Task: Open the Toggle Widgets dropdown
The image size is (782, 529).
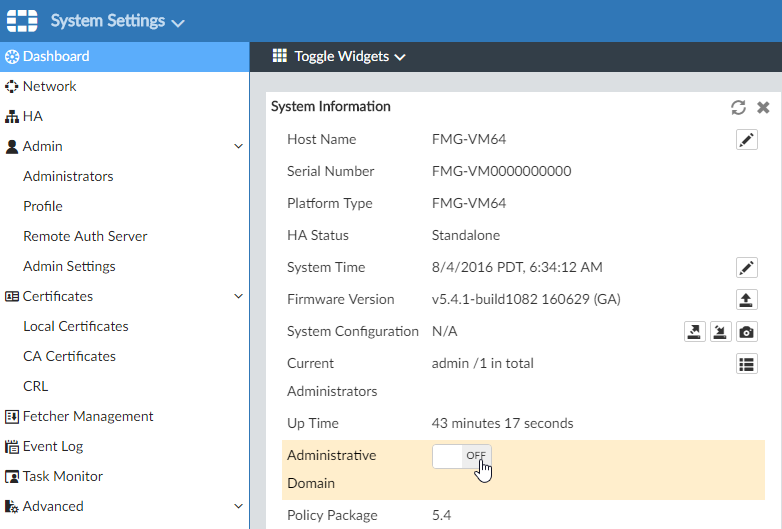Action: (339, 57)
